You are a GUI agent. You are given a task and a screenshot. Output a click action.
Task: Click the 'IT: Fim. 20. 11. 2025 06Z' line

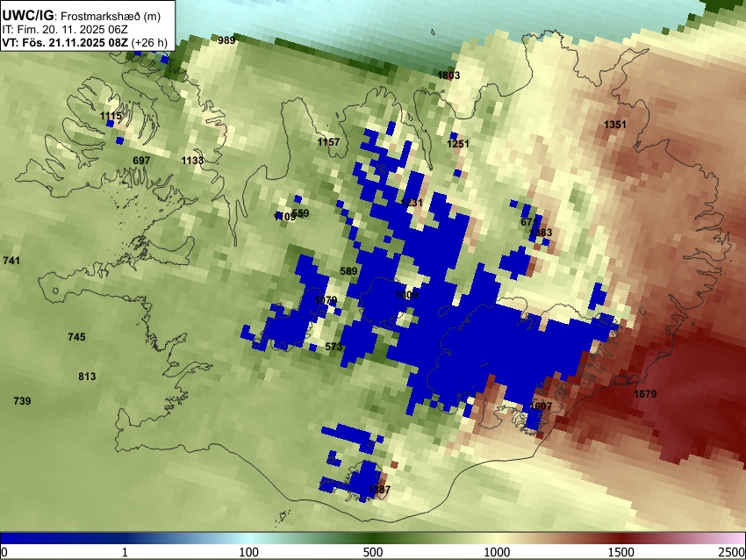pos(65,30)
